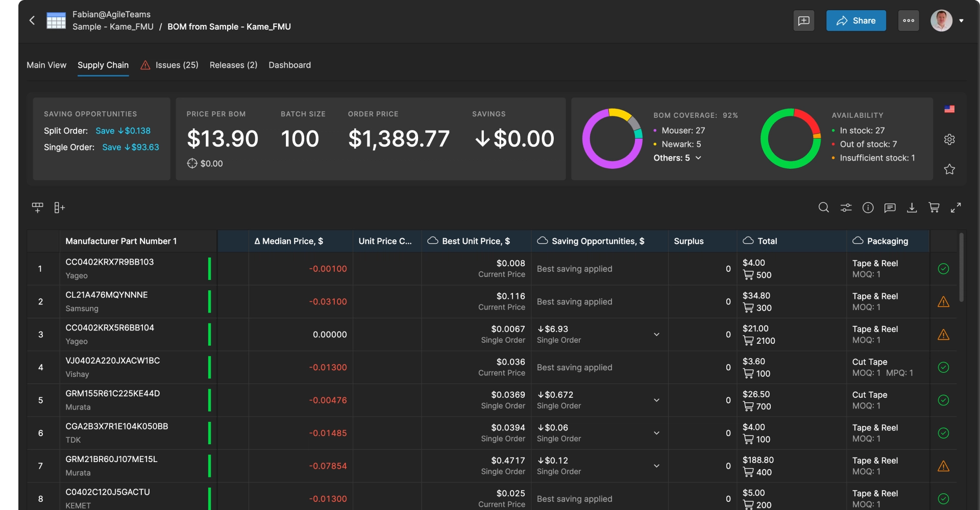Screen dimensions: 980x510
Task: Select the Supply Chain tab
Action: 103,65
